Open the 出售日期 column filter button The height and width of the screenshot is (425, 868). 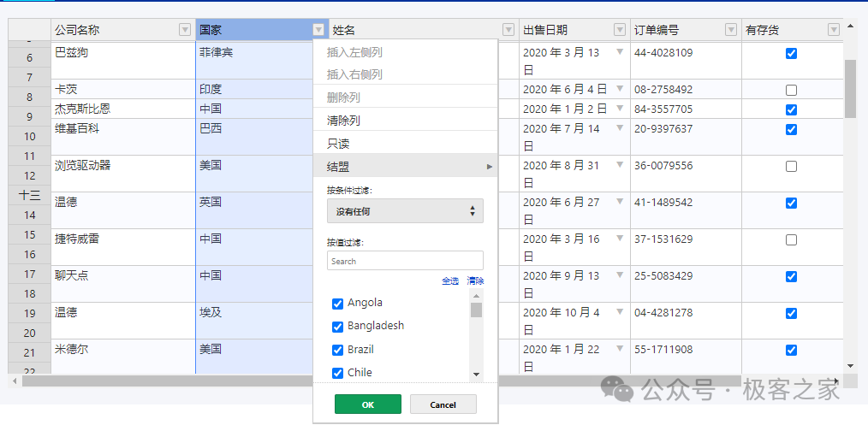point(620,30)
